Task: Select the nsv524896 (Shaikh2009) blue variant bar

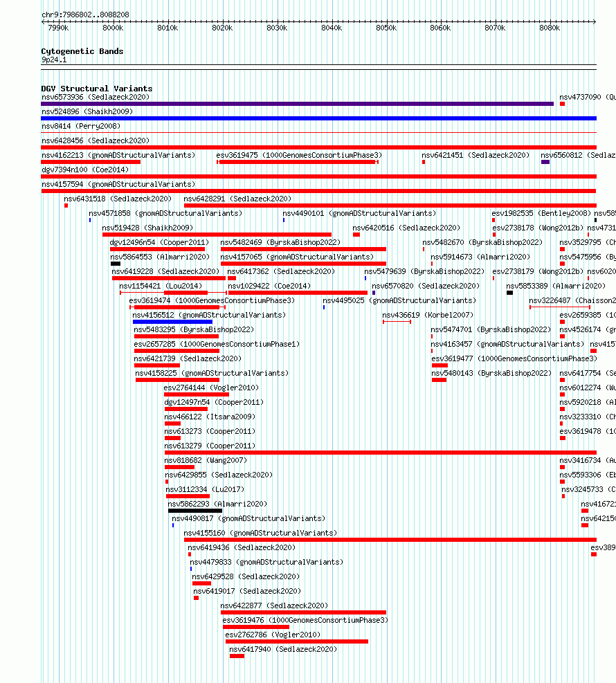Action: (318, 118)
